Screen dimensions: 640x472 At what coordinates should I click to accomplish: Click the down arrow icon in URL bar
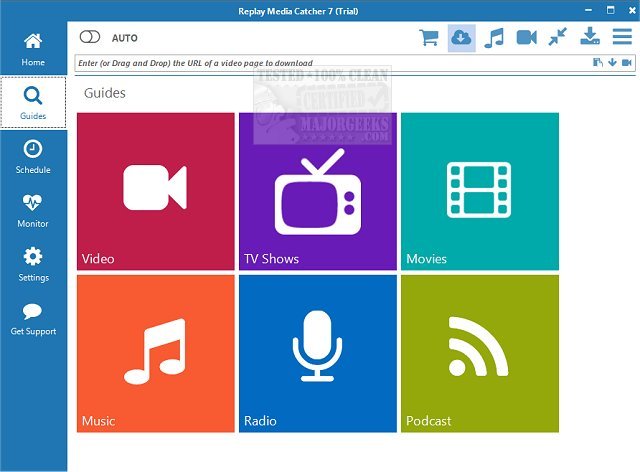(612, 62)
